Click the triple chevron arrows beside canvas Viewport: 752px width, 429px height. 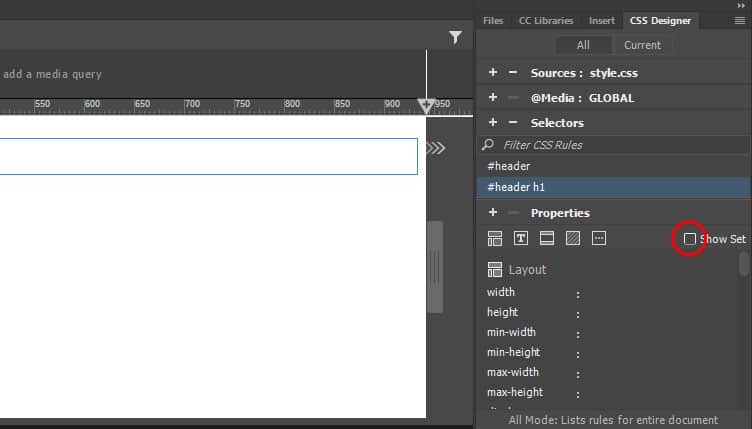click(435, 148)
